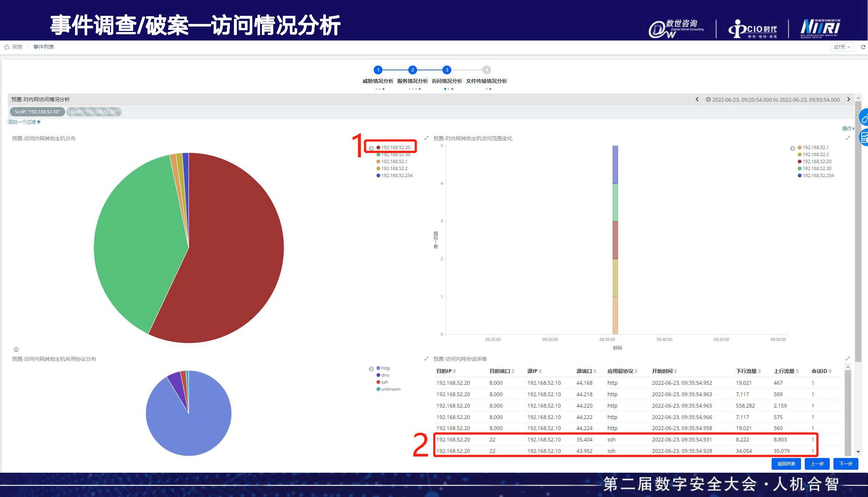Select step 4 文件传输情况分析
868x497 pixels.
487,70
